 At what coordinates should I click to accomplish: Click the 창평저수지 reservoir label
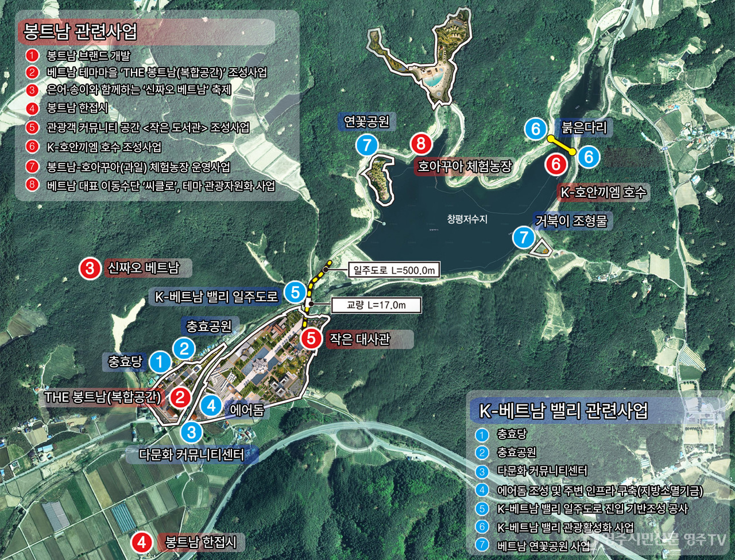tap(467, 219)
